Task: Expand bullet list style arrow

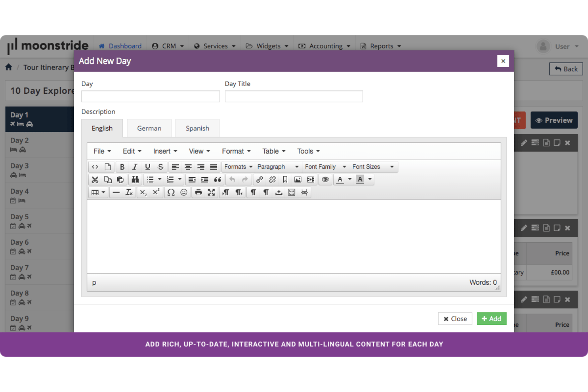Action: [160, 180]
